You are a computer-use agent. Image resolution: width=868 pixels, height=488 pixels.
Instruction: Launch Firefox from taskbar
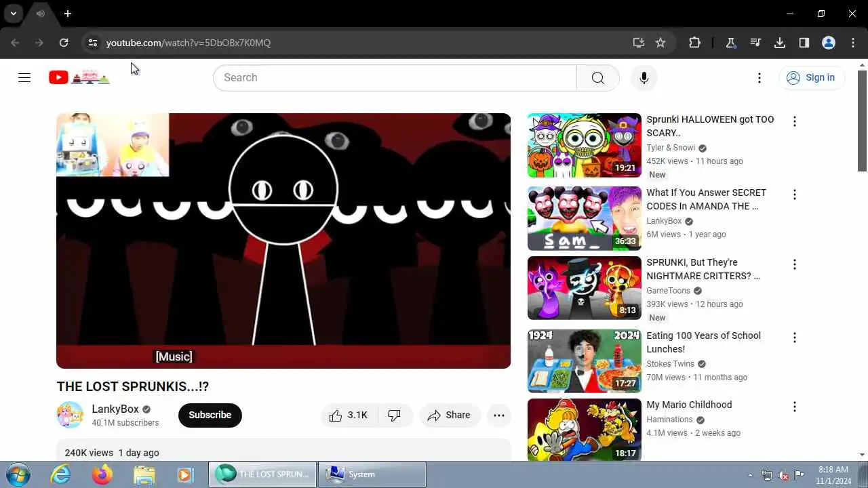(102, 475)
